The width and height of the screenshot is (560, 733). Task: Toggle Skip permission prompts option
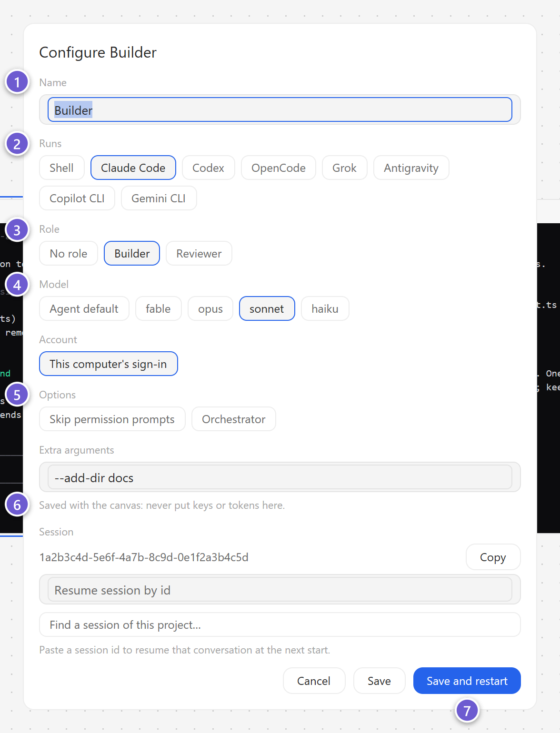tap(112, 419)
